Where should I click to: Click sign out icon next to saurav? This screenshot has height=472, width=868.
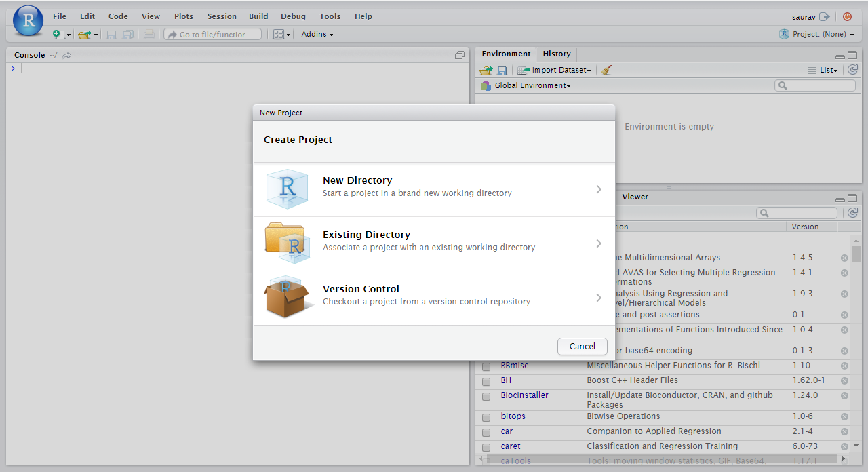coord(825,16)
